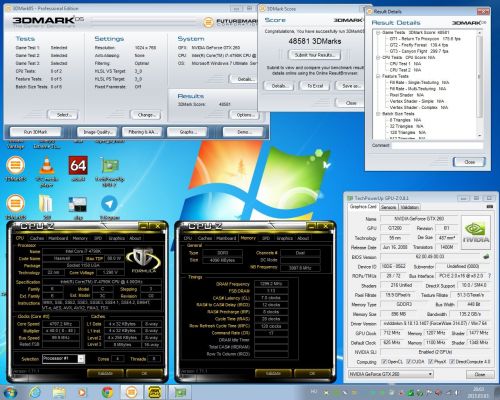Launch Google Chrome from the taskbar
The width and height of the screenshot is (500, 400).
pos(107,392)
